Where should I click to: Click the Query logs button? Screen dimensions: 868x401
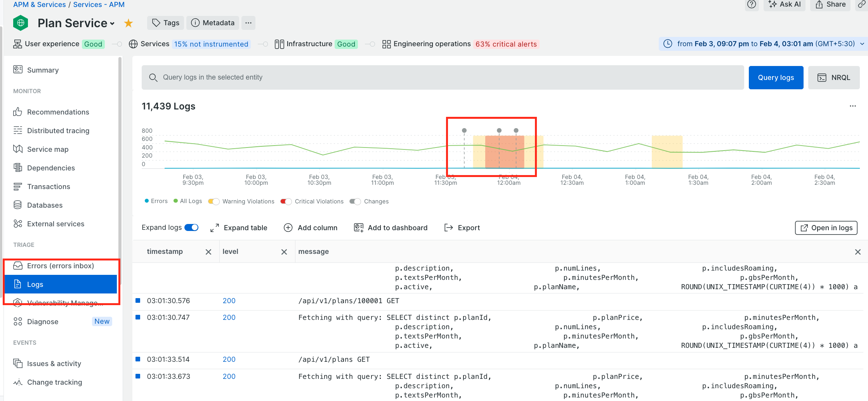point(776,78)
